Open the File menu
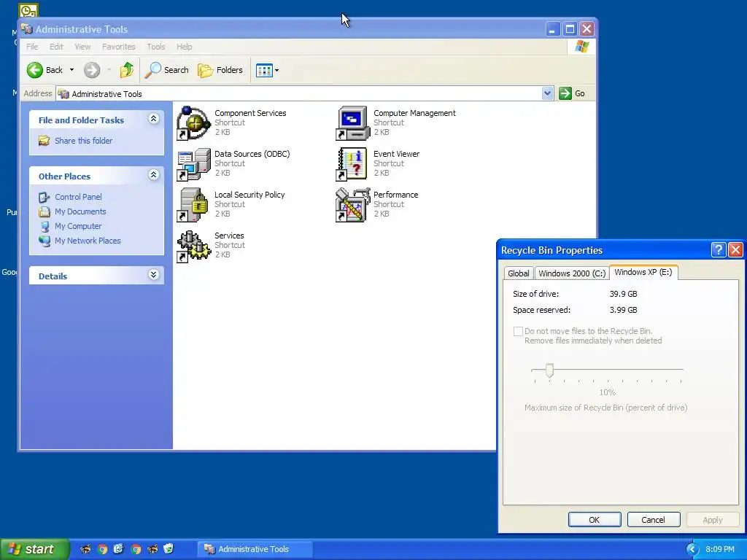The height and width of the screenshot is (560, 747). coord(32,47)
